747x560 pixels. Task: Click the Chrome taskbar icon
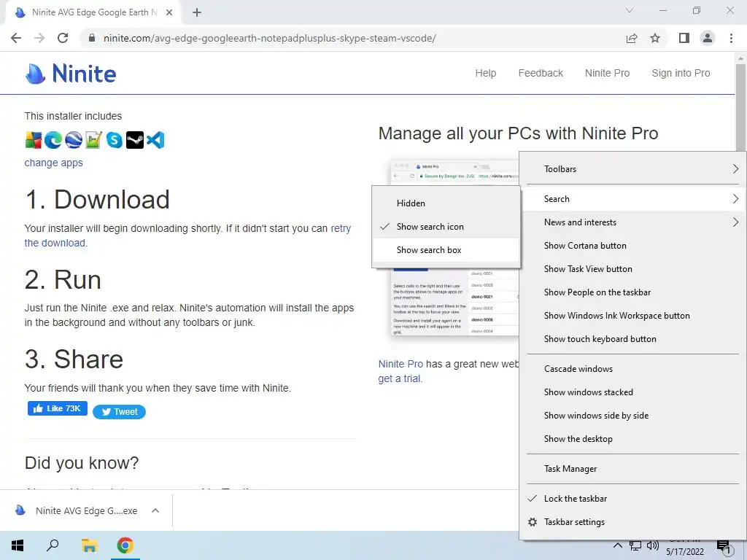(x=125, y=545)
